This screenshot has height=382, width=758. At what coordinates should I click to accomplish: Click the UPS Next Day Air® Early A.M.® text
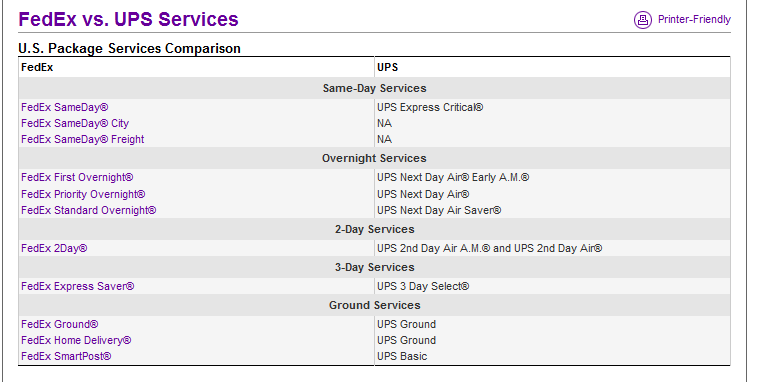(x=453, y=177)
